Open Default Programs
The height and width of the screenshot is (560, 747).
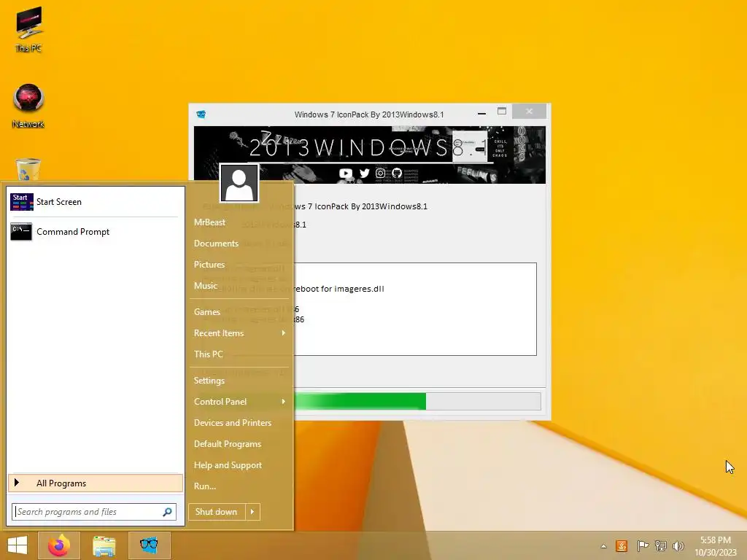(228, 444)
